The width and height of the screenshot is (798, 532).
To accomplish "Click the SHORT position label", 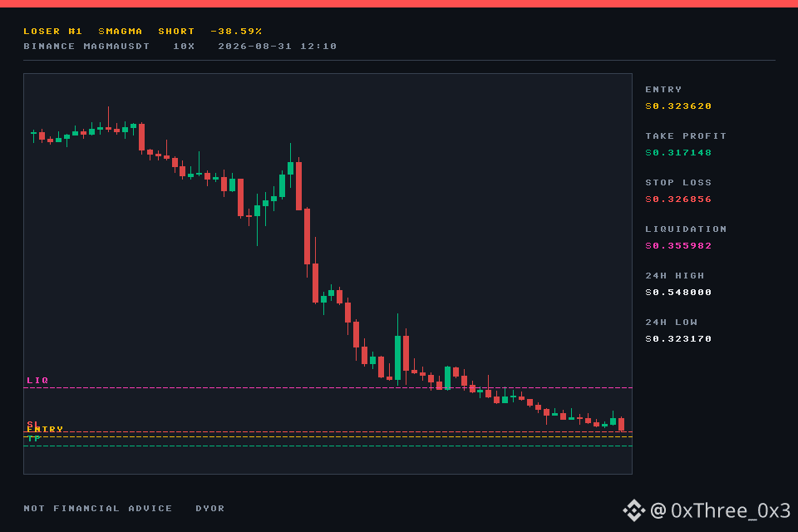I will coord(176,32).
